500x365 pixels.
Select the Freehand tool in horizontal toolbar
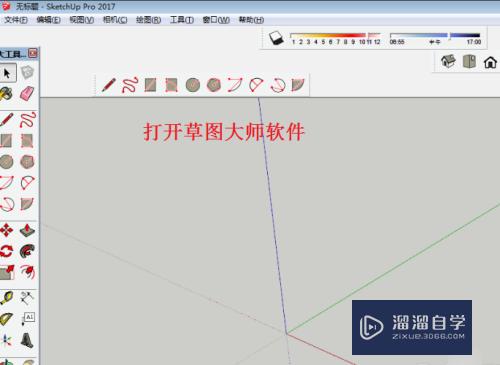[130, 85]
